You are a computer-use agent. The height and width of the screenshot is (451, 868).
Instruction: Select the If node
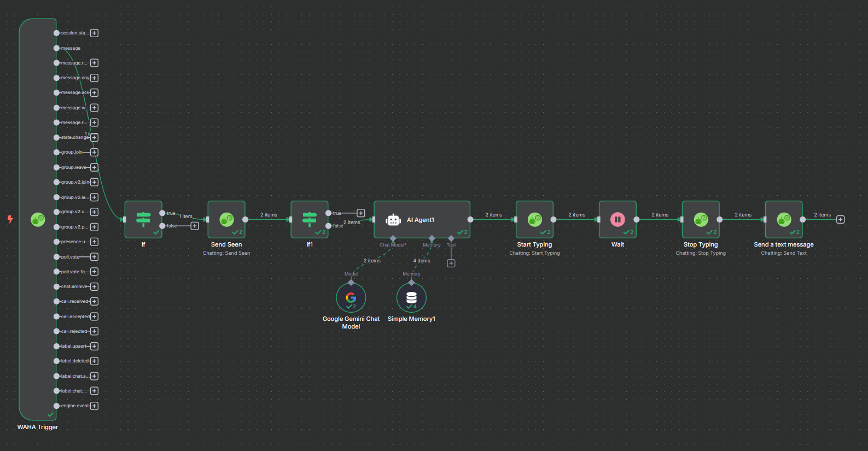[143, 220]
